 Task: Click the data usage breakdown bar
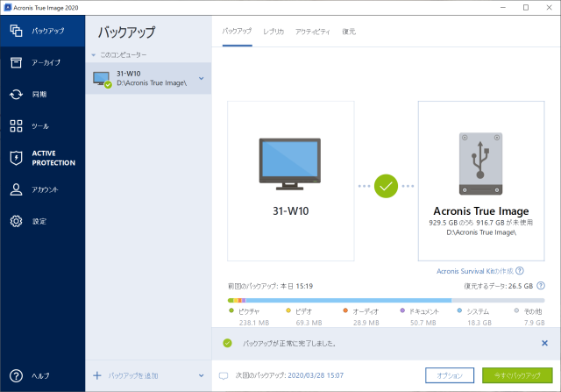[386, 300]
